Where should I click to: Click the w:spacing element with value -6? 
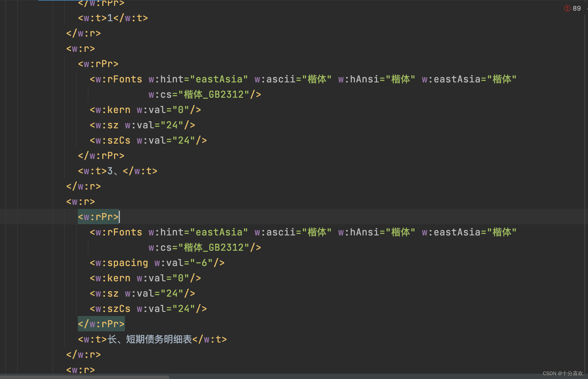(x=157, y=263)
